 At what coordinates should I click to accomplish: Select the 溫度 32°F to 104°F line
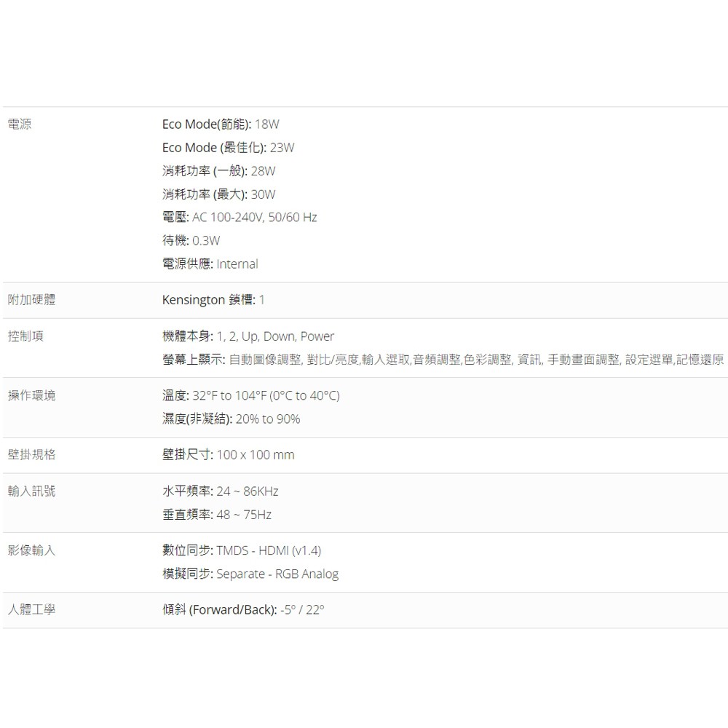pyautogui.click(x=250, y=396)
